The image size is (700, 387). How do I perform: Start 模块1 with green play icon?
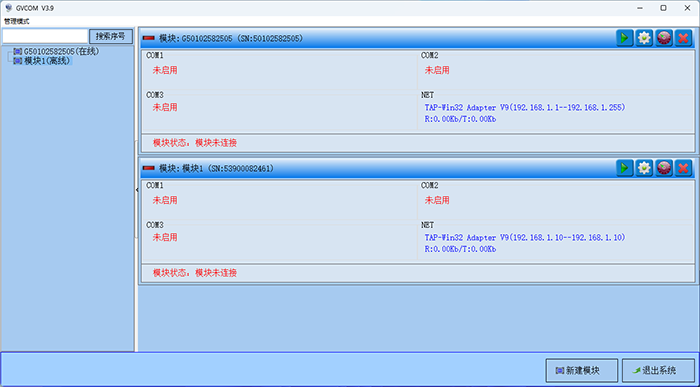click(x=625, y=168)
